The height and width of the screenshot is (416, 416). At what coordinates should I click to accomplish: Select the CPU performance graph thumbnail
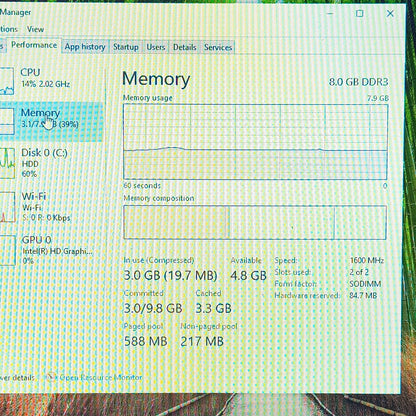pos(7,81)
